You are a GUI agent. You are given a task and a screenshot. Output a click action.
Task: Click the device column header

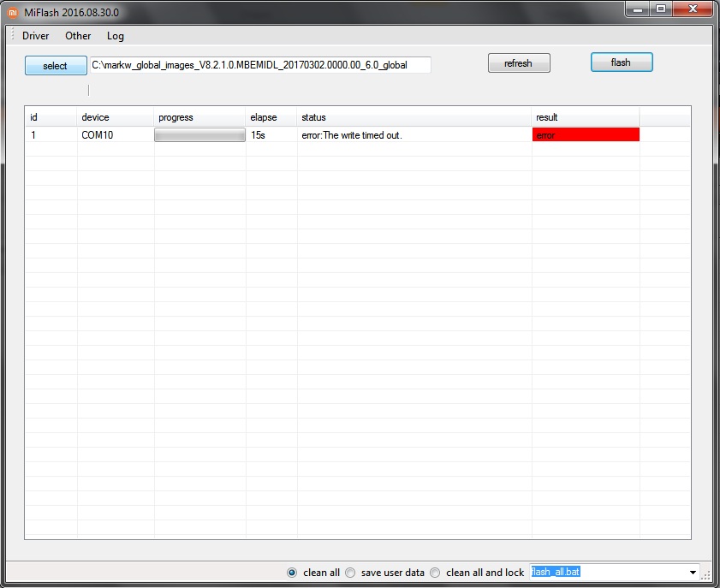(115, 117)
